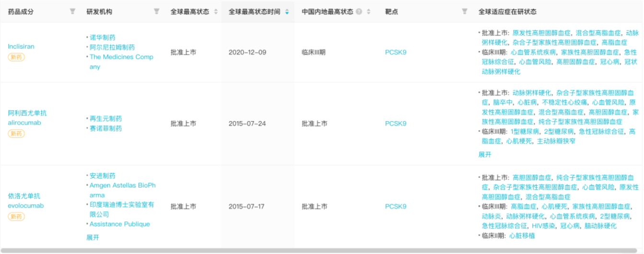Sort by 全球最高状态 column arrows
Viewport: 644px width, 254px height.
click(x=216, y=11)
